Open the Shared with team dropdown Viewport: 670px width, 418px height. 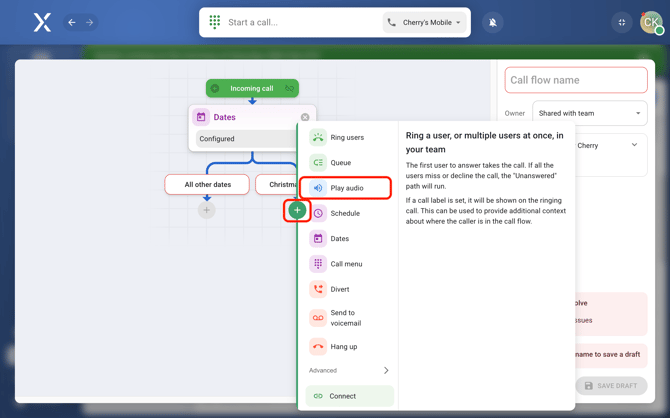(x=590, y=113)
